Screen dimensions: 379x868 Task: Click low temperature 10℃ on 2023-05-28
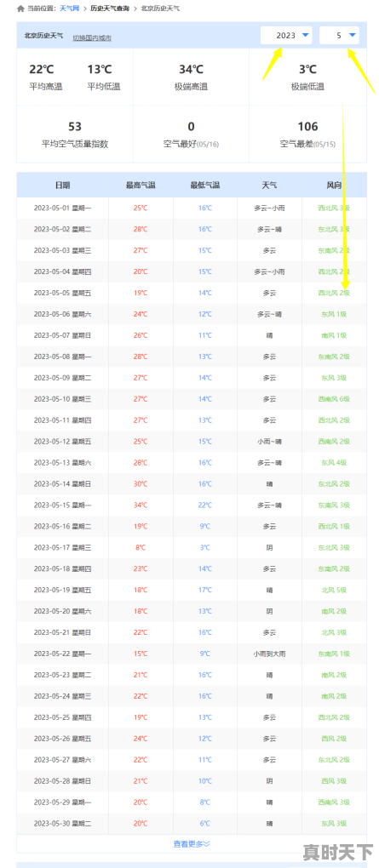point(205,781)
